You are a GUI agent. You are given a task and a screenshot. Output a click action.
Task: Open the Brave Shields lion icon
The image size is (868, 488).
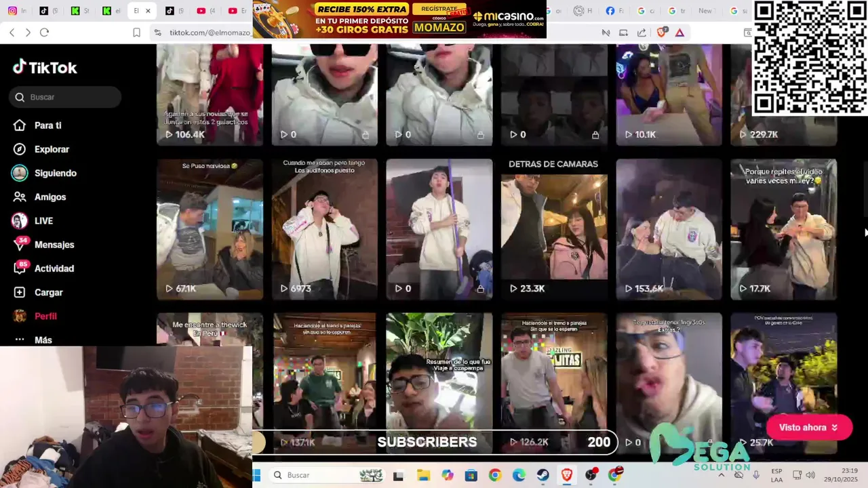[x=661, y=33]
